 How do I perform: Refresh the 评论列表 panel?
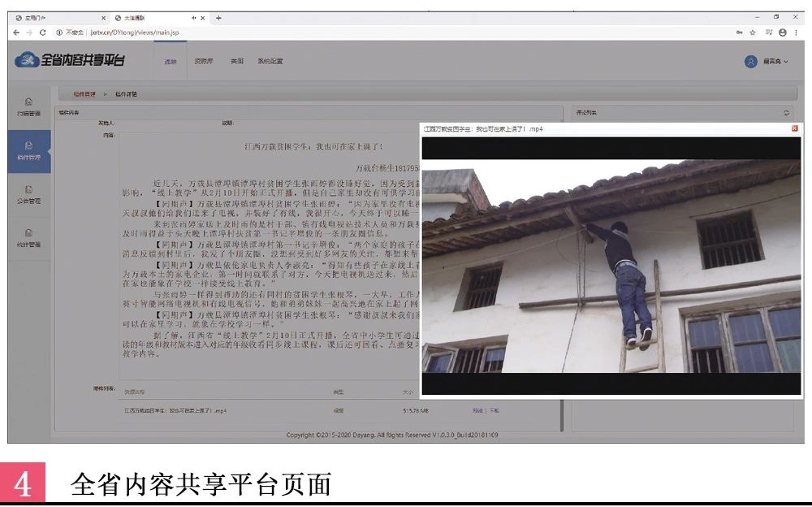pos(786,112)
